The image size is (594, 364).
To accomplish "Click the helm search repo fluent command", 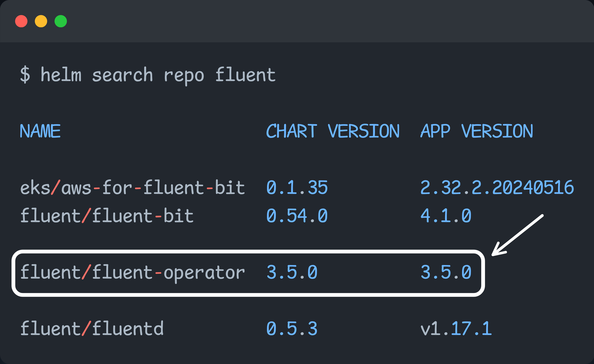I will click(158, 75).
